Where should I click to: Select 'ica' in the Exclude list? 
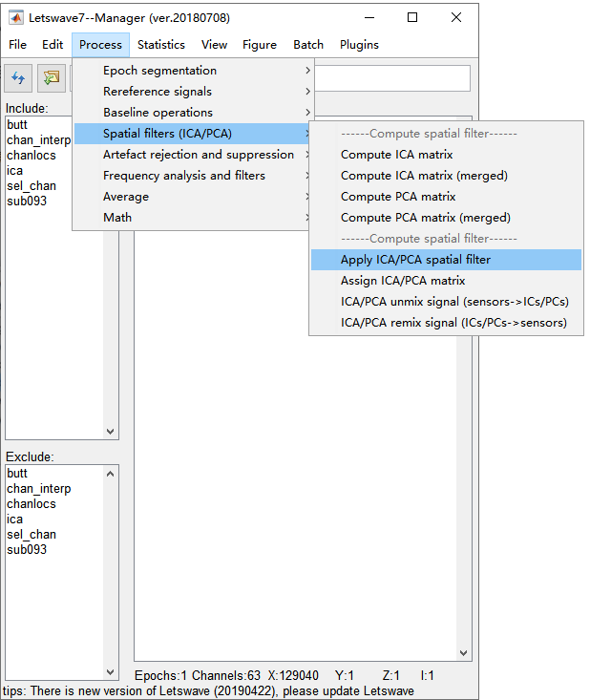[14, 520]
